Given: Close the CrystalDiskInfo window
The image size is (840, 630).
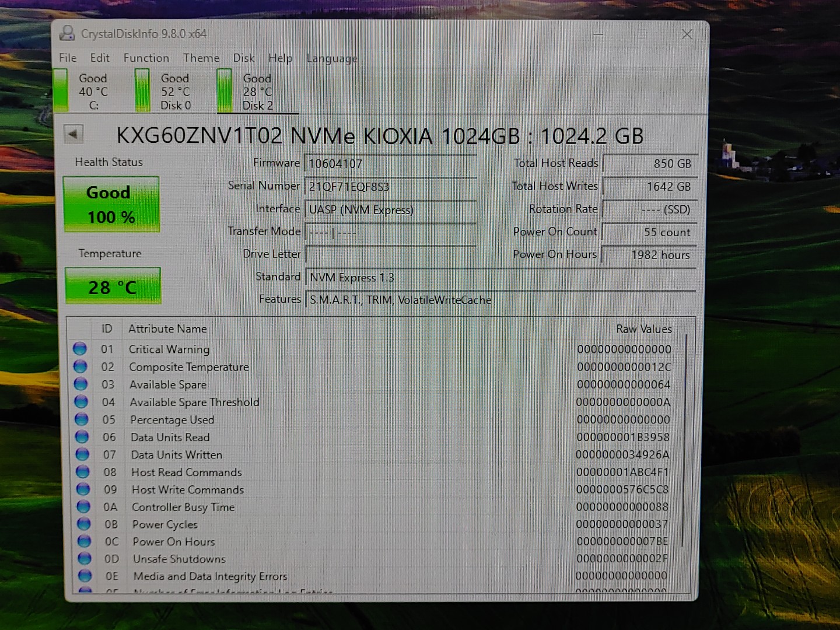Looking at the screenshot, I should [x=687, y=34].
